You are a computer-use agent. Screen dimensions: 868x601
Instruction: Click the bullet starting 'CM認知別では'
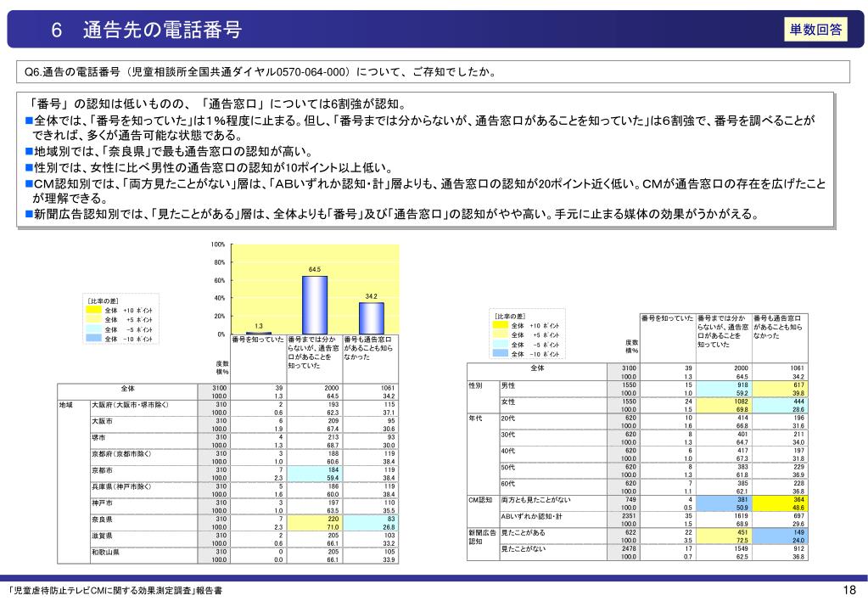click(425, 190)
